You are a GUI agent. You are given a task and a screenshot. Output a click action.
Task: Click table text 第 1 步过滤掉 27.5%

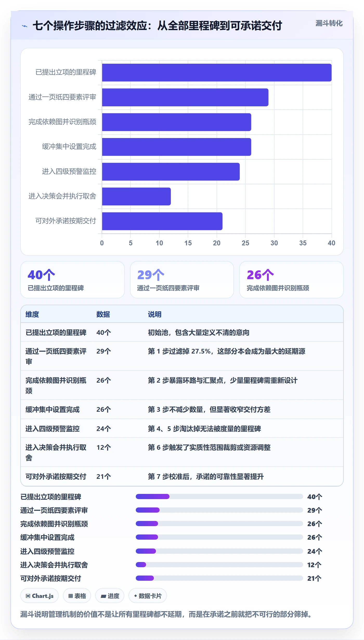(x=179, y=351)
